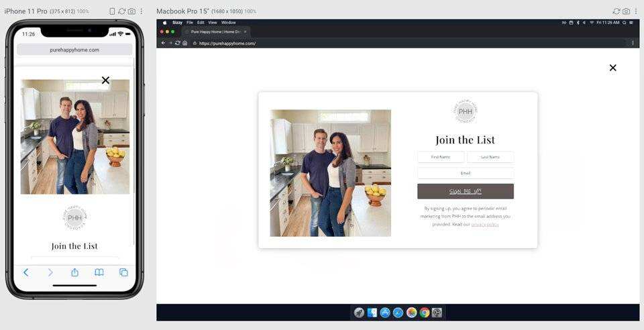This screenshot has width=644, height=330.
Task: Open Safari bookmarks on the iPhone toolbar
Action: [99, 272]
